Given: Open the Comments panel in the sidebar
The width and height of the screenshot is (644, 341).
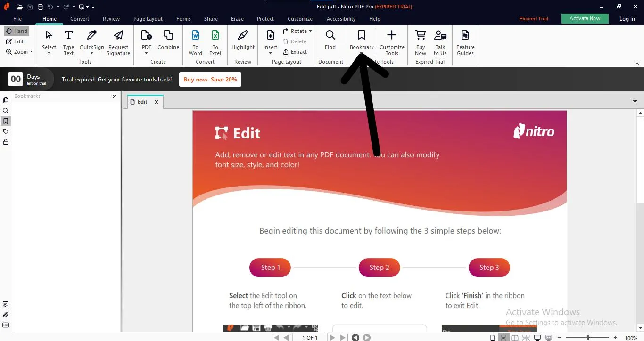Looking at the screenshot, I should [x=6, y=304].
